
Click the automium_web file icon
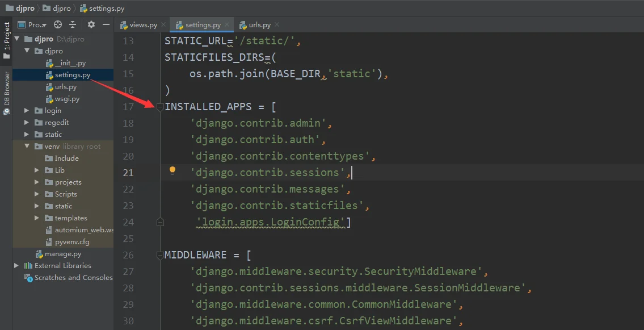48,230
